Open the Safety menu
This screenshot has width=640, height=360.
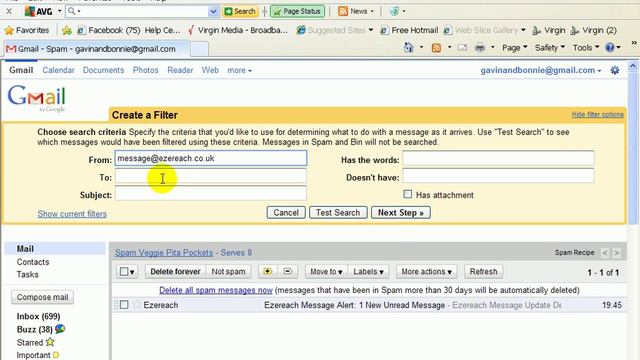point(550,48)
